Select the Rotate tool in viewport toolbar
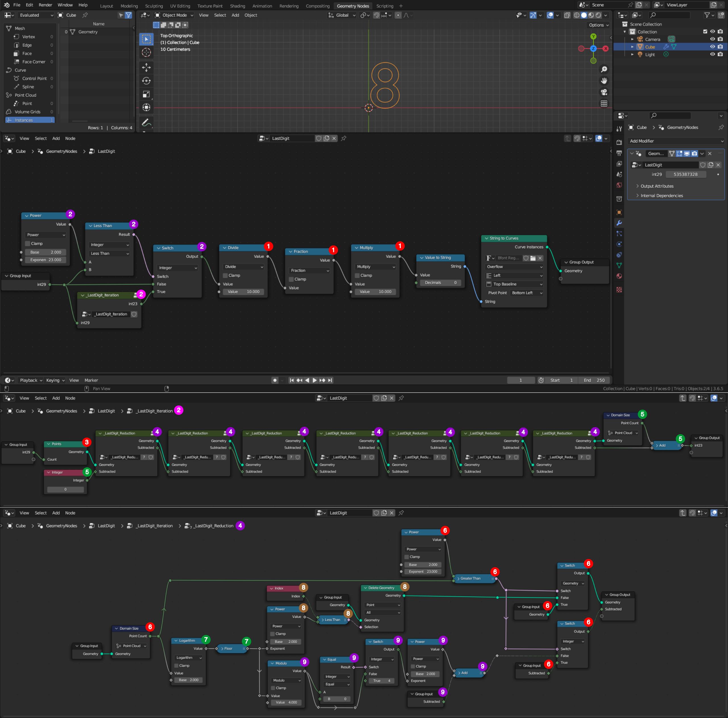The width and height of the screenshot is (728, 718). click(146, 80)
